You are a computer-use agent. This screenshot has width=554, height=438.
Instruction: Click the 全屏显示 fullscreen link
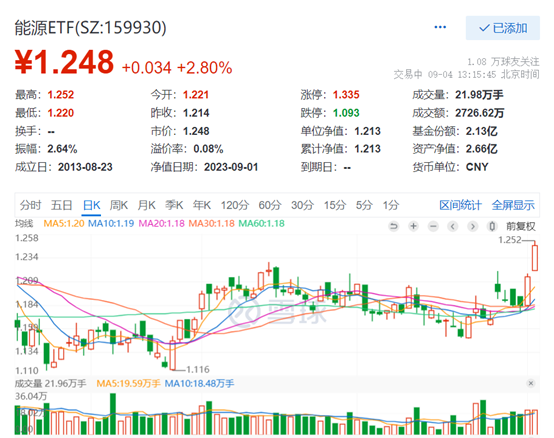[x=513, y=205]
